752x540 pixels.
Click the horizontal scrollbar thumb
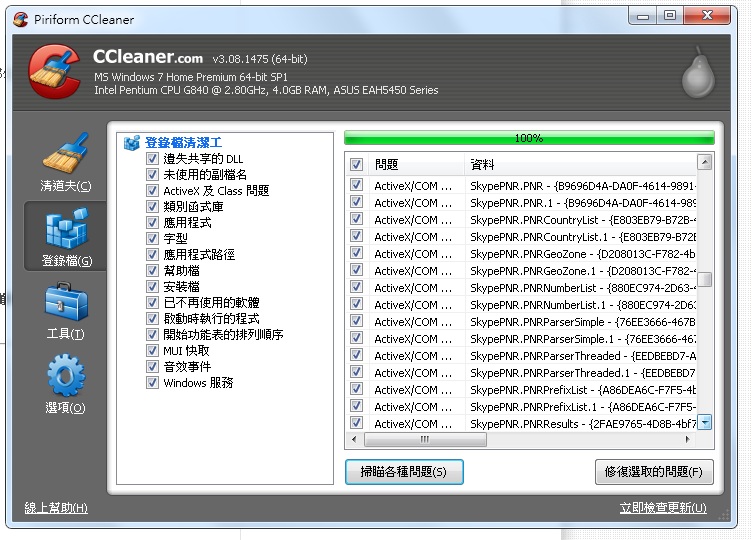pos(425,439)
